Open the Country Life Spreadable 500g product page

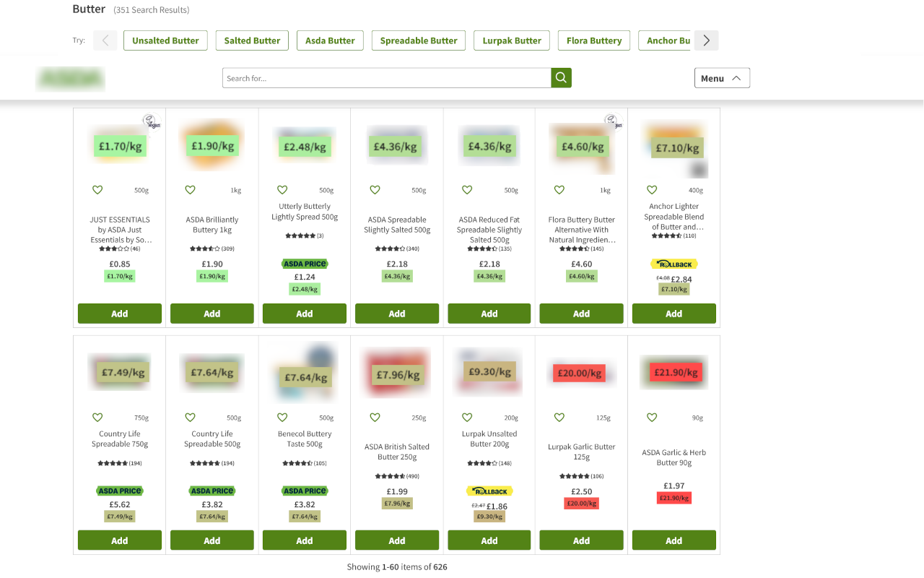point(212,439)
